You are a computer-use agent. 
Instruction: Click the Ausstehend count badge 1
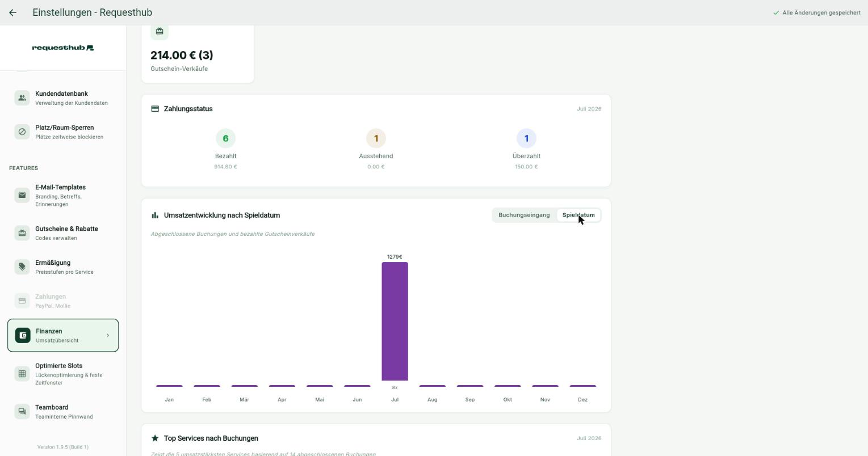pyautogui.click(x=376, y=138)
